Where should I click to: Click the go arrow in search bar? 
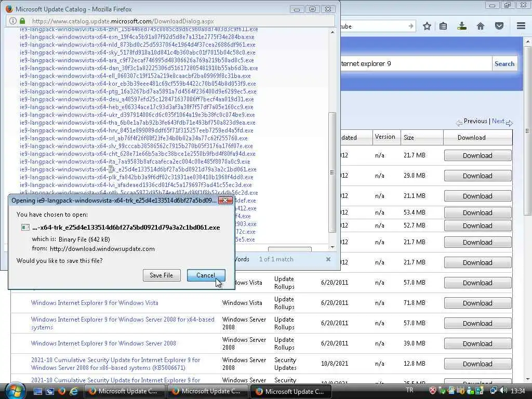point(411,26)
